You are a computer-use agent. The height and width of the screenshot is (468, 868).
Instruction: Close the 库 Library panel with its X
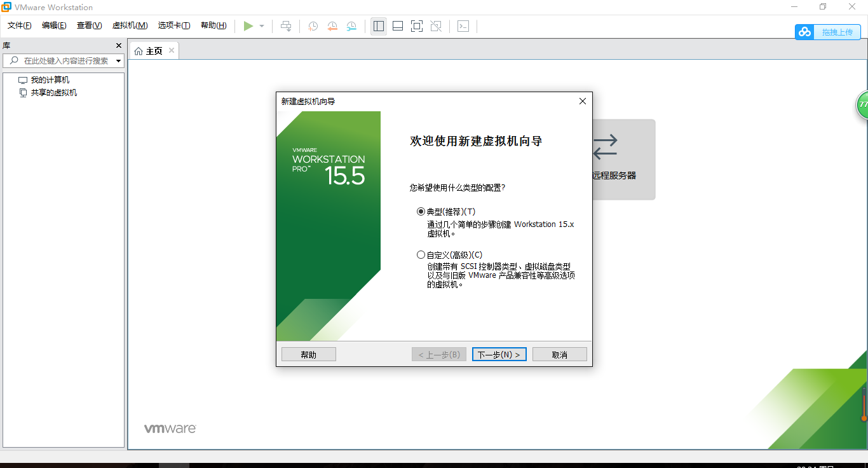pyautogui.click(x=118, y=46)
